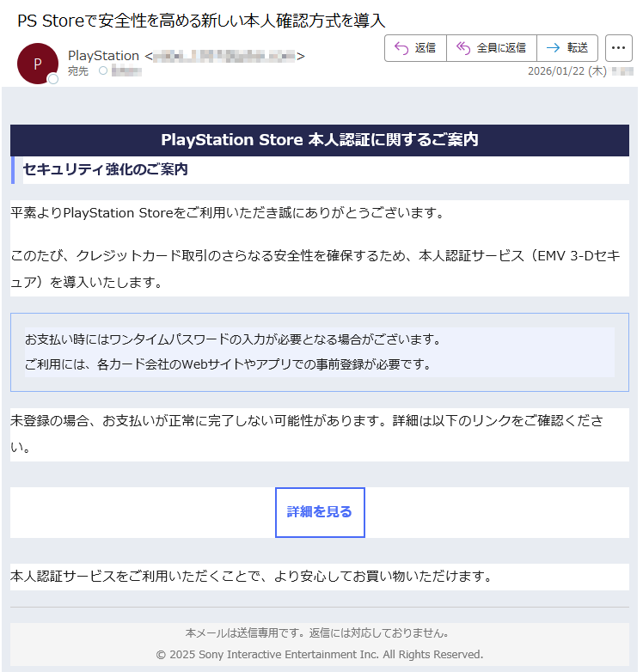The width and height of the screenshot is (643, 672).
Task: Click the PlayStation sender name
Action: (103, 56)
